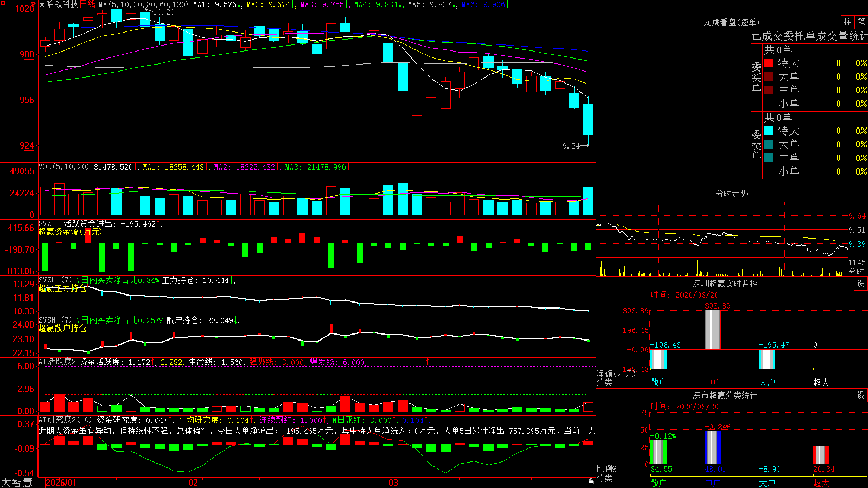868x488 pixels.
Task: Open 设 settings for 深圳超赢实时监控
Action: click(861, 284)
